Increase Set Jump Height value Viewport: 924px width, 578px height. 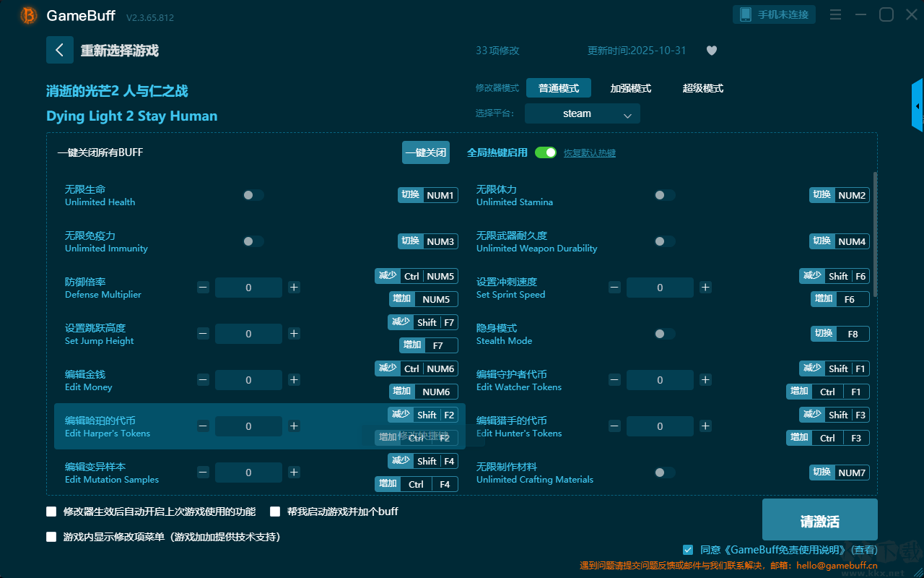pos(294,334)
